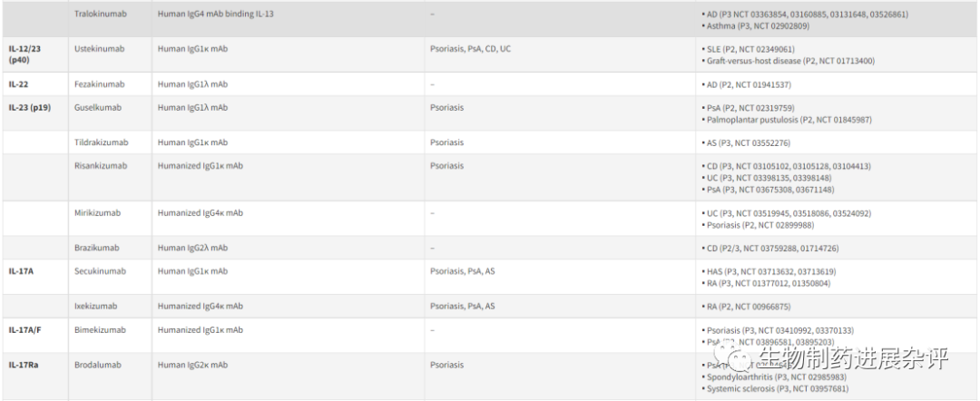
Task: Click the Bimekizumab drug name
Action: 100,330
